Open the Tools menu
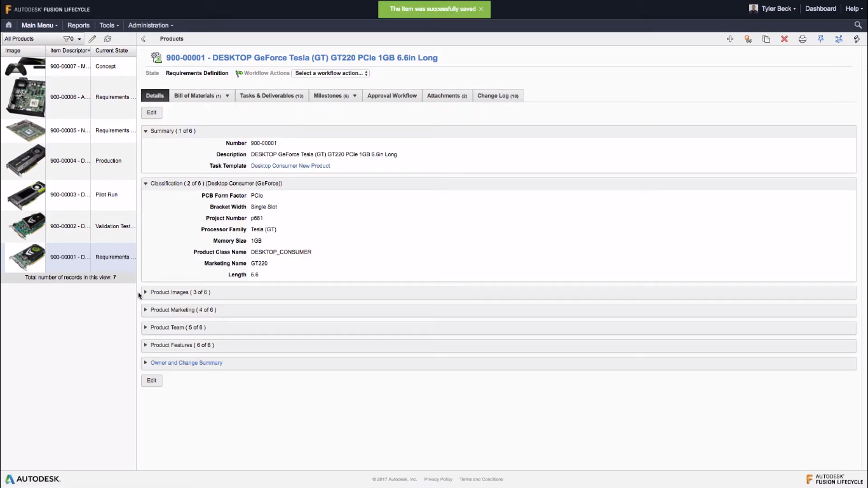Image resolution: width=868 pixels, height=488 pixels. 109,25
